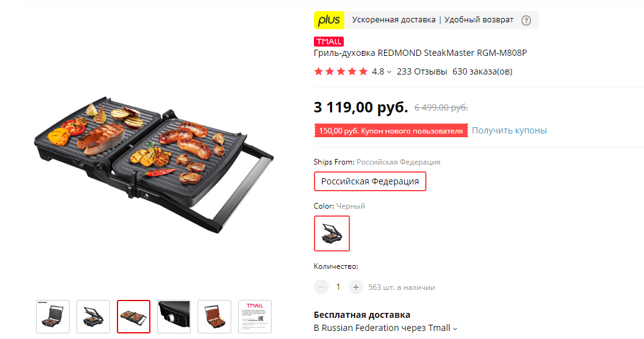644x339 pixels.
Task: Click the quantity input field showing 1
Action: (338, 287)
